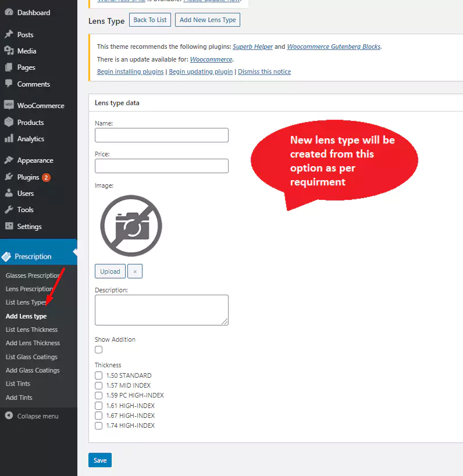Viewport: 463px width, 476px height.
Task: Click the Plugins update count badge
Action: (x=46, y=177)
